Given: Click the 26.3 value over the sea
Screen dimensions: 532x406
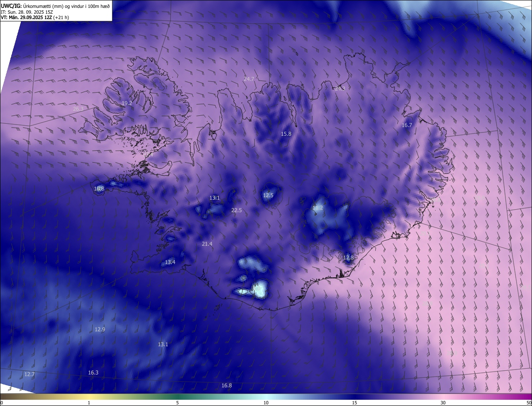Looking at the screenshot, I should click(x=78, y=109).
